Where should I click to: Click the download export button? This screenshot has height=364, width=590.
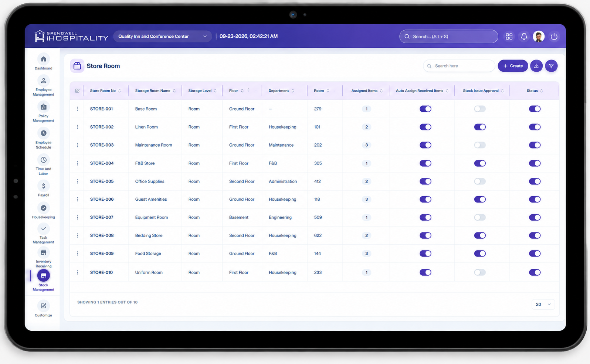536,66
